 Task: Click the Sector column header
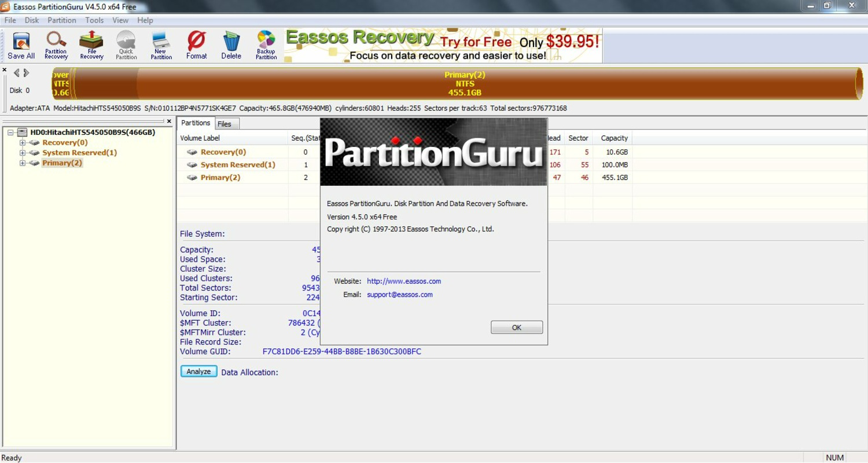point(578,138)
